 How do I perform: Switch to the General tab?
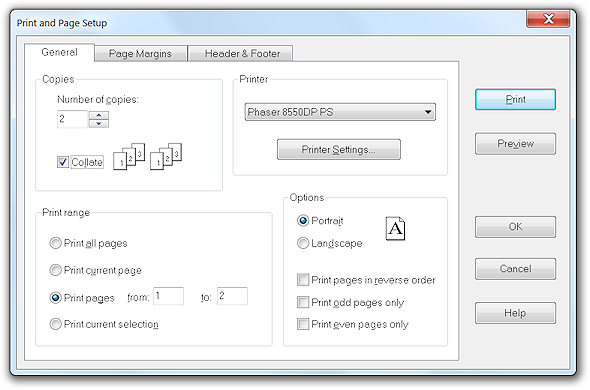pos(59,52)
